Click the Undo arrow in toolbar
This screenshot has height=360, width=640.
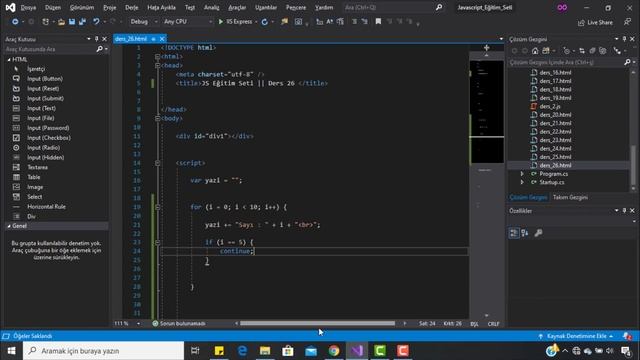96,22
